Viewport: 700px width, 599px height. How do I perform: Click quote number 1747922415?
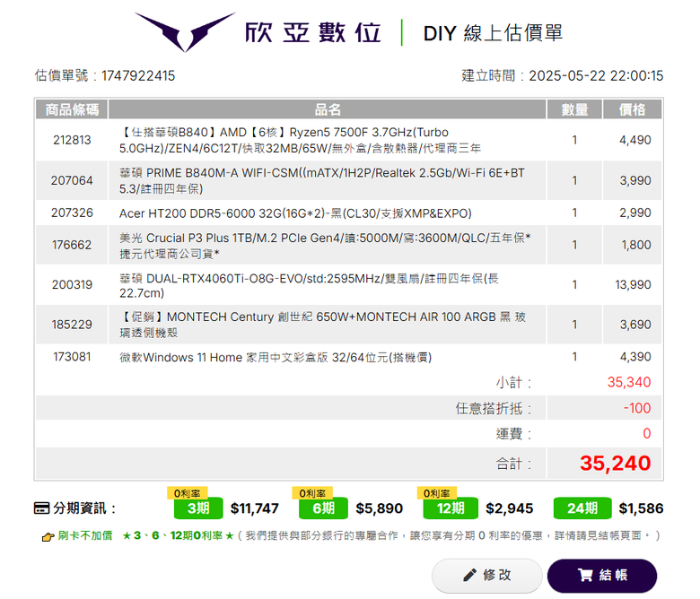point(138,76)
